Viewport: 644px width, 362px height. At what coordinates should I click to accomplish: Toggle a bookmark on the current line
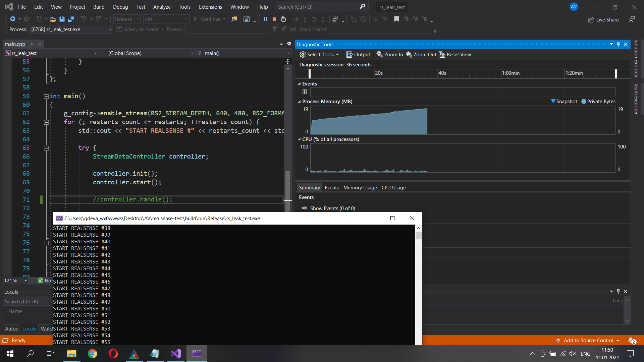(397, 19)
